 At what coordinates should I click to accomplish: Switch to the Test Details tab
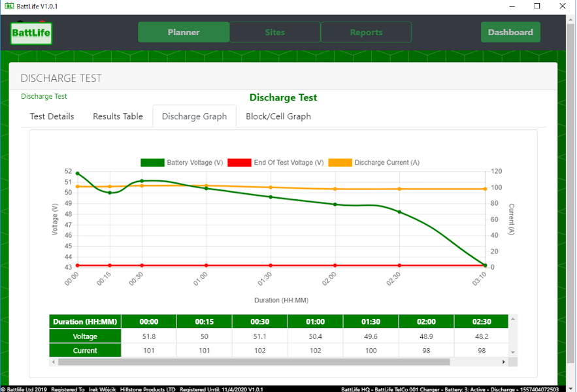(x=52, y=116)
